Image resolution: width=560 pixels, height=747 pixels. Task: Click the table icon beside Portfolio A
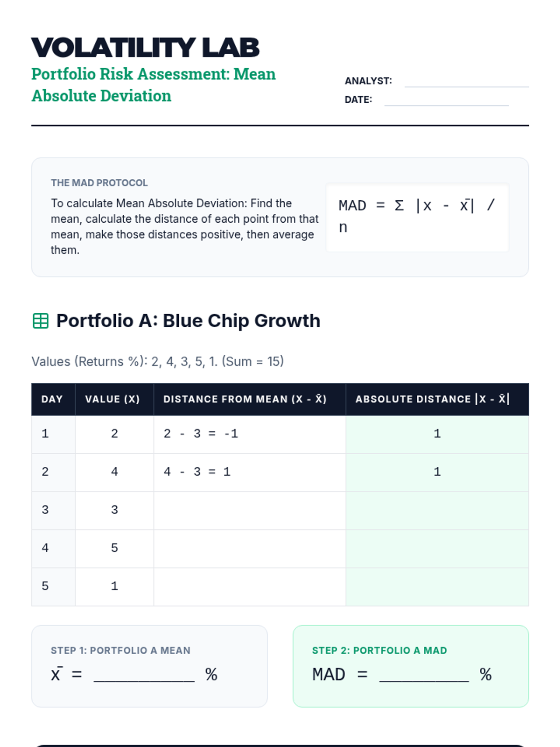41,321
